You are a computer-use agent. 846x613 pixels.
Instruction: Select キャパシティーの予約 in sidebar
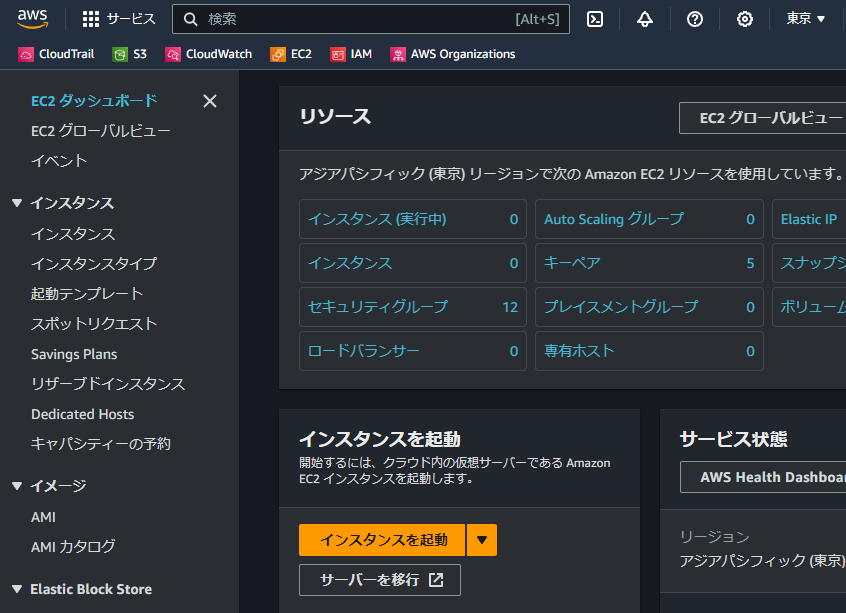101,444
